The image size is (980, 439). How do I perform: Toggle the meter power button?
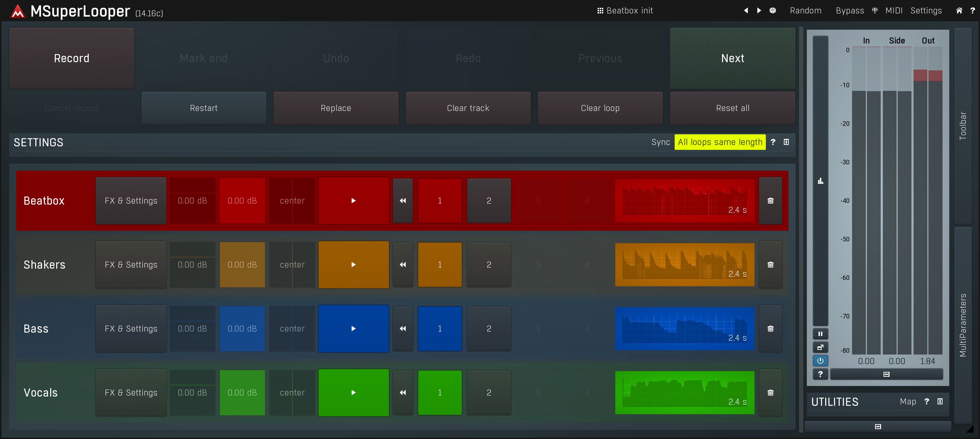coord(820,360)
